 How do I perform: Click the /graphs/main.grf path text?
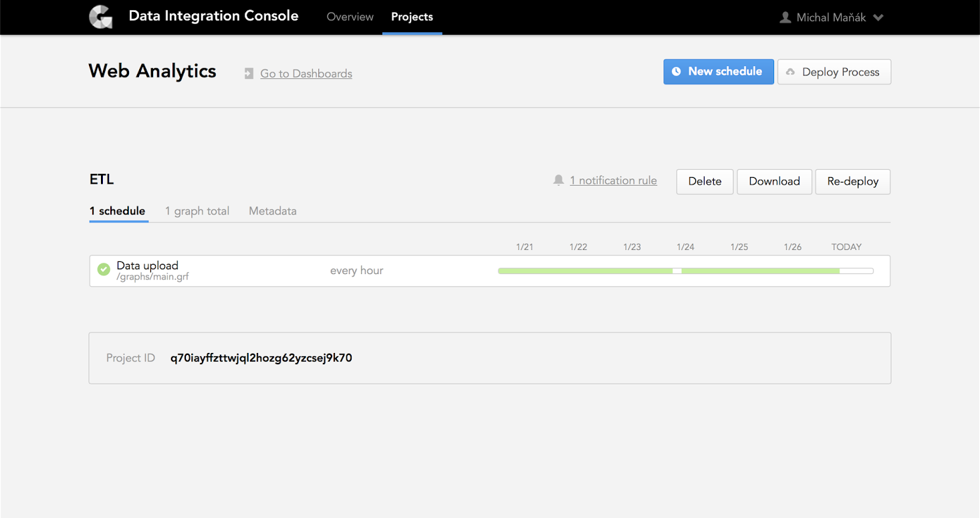click(152, 277)
